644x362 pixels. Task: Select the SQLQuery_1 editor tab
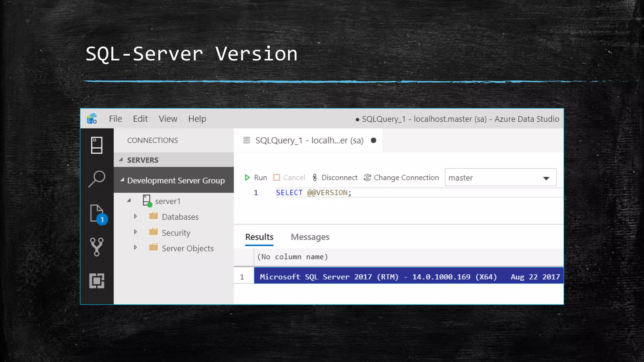[x=308, y=140]
